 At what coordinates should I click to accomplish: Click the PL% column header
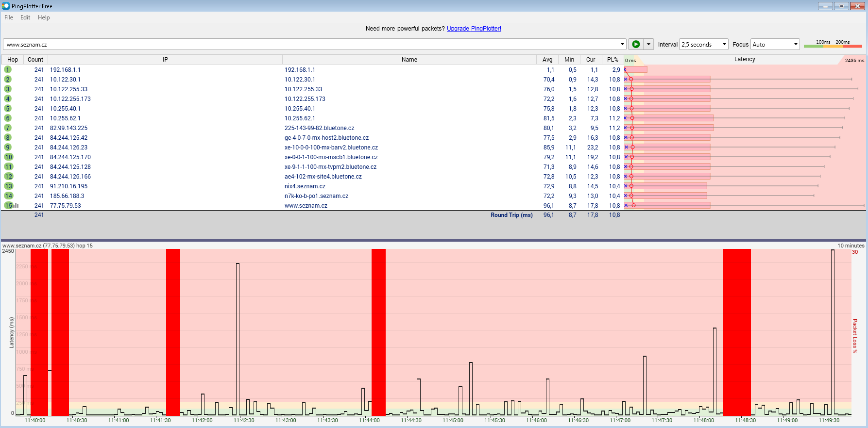(x=613, y=60)
